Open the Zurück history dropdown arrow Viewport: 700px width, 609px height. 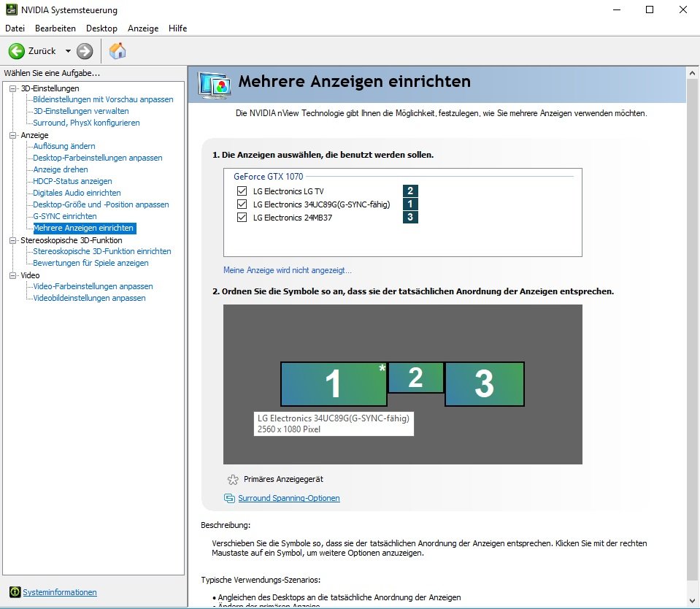coord(68,51)
